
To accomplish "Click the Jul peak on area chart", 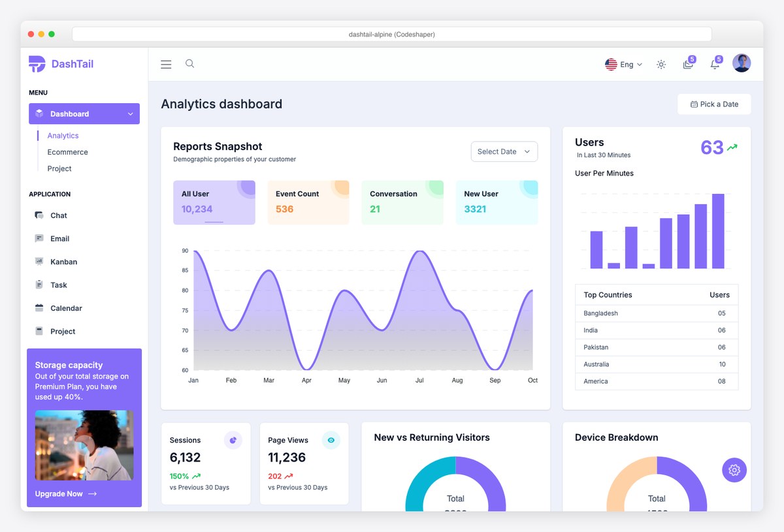I will click(x=419, y=252).
